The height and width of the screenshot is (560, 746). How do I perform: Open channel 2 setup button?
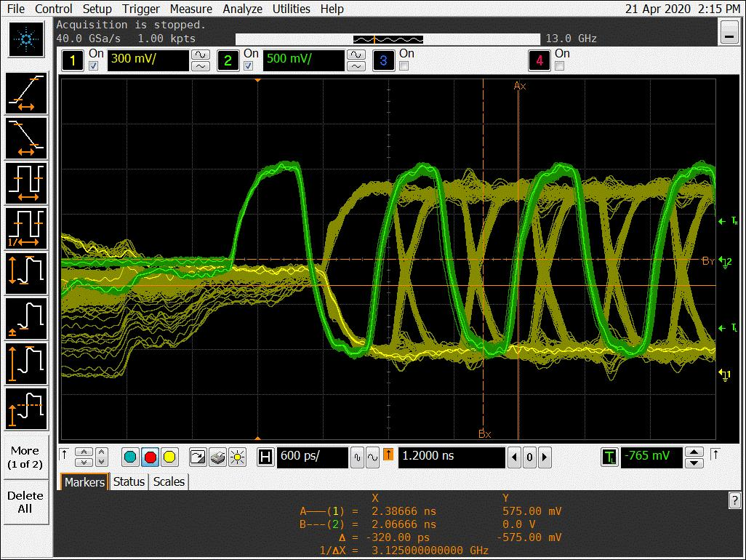coord(228,60)
